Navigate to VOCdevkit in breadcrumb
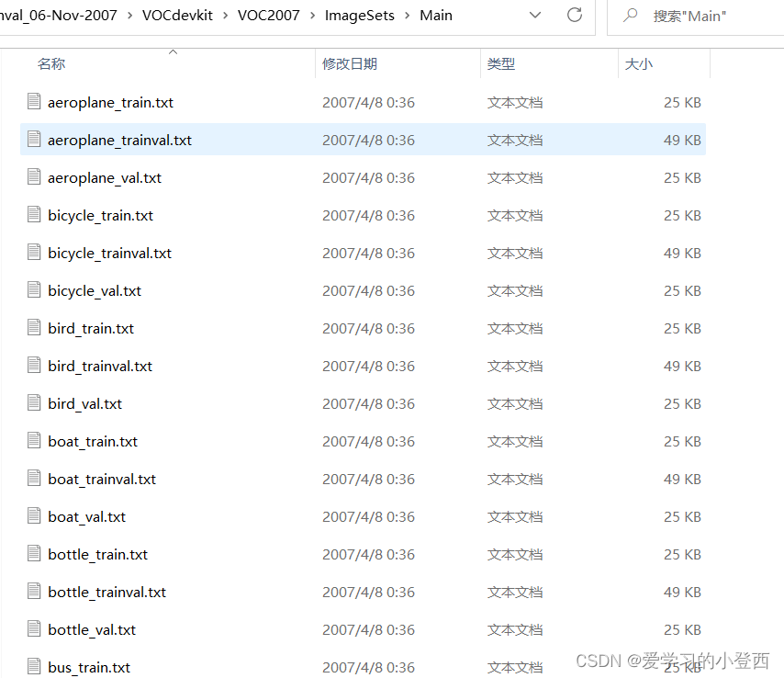This screenshot has height=678, width=784. pos(177,16)
